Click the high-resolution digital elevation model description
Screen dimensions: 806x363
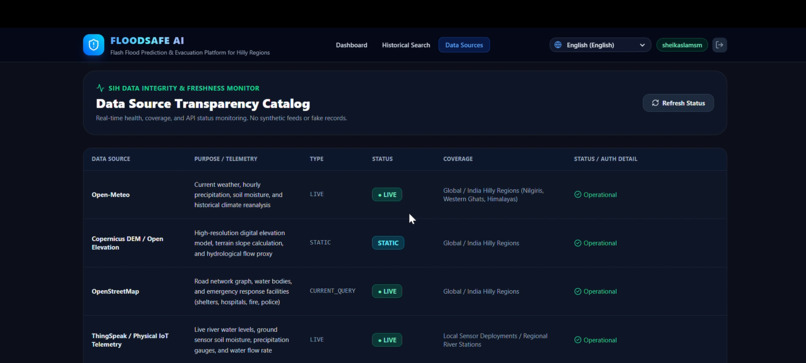[x=240, y=243]
